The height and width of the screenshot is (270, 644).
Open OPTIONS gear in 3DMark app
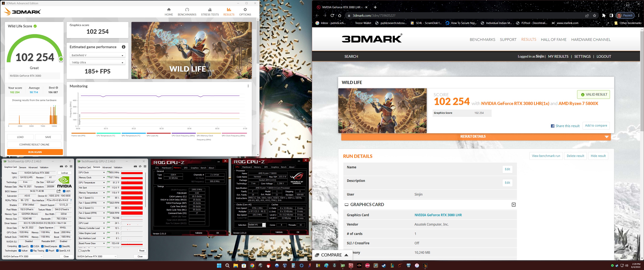pyautogui.click(x=245, y=12)
